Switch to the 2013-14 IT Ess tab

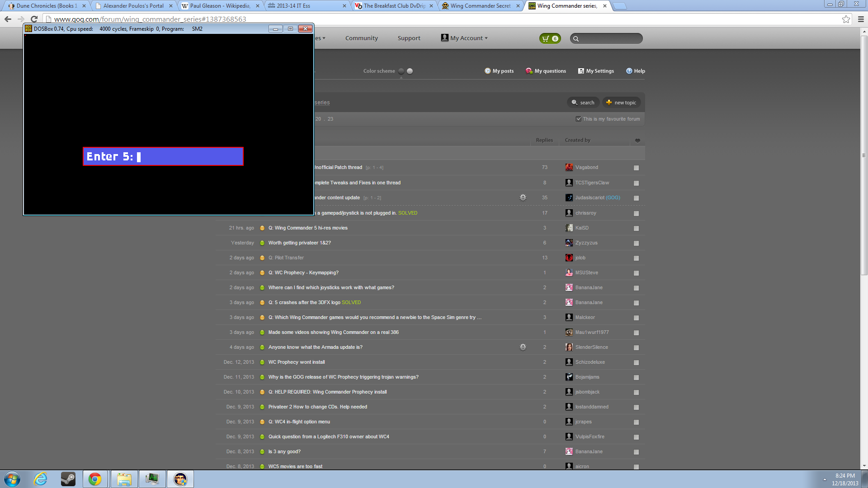pos(307,6)
